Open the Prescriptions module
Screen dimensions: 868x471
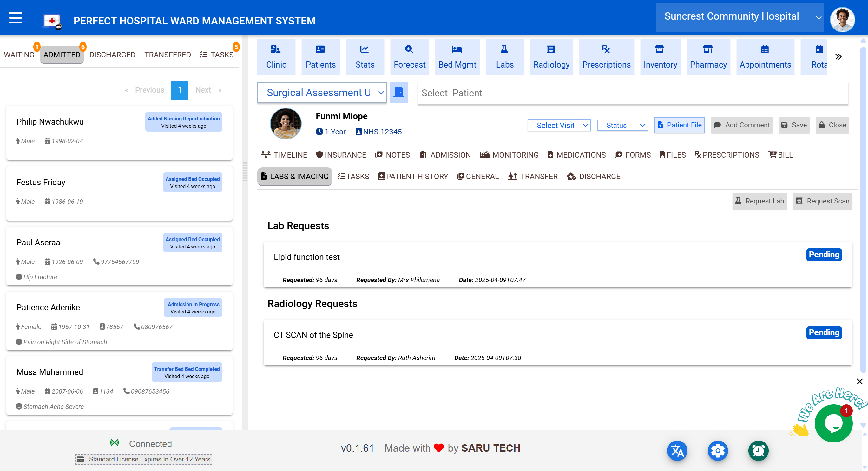click(606, 57)
